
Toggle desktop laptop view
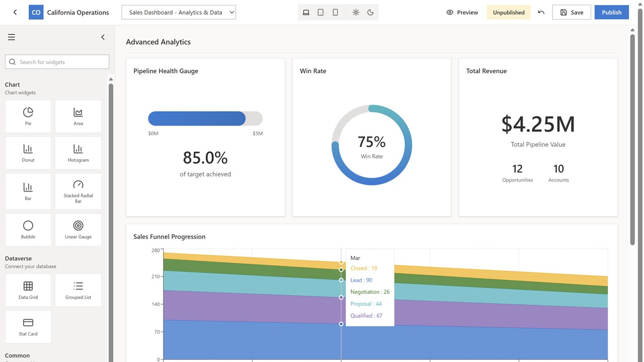click(306, 13)
